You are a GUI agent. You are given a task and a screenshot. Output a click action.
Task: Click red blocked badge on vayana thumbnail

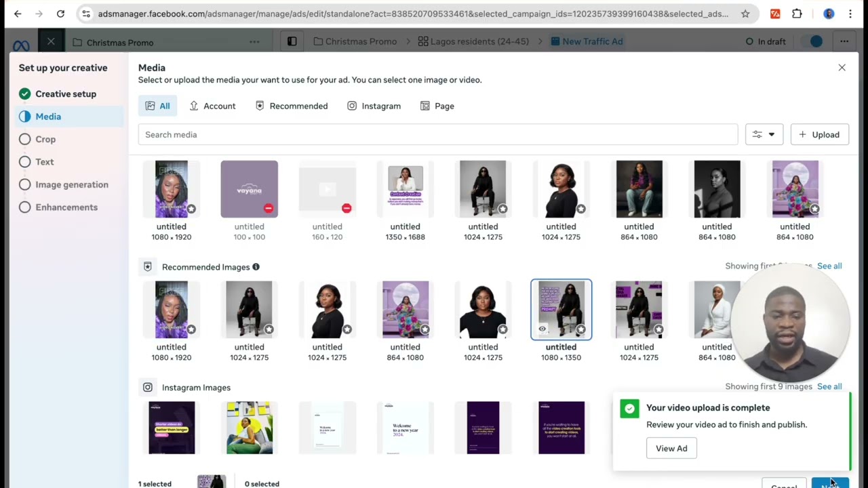269,208
